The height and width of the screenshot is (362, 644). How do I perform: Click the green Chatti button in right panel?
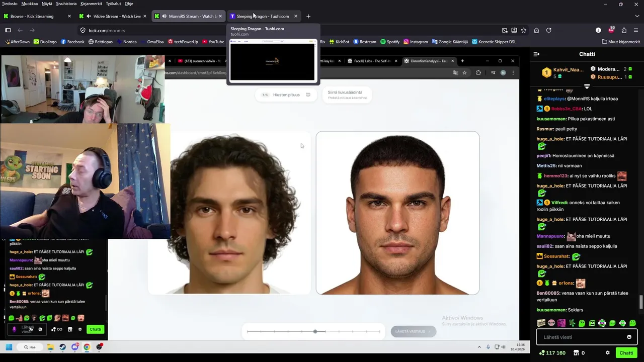pyautogui.click(x=626, y=353)
